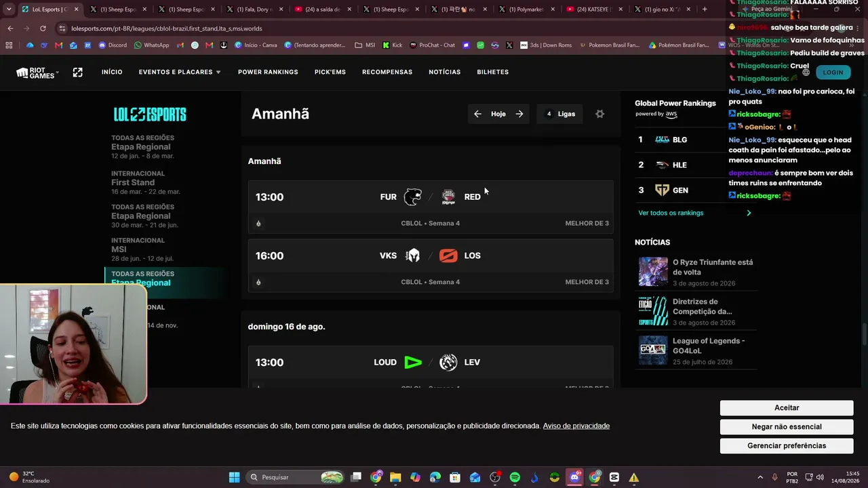Screen dimensions: 868x488
Task: Open the MSI bookmarks folder
Action: tap(365, 45)
